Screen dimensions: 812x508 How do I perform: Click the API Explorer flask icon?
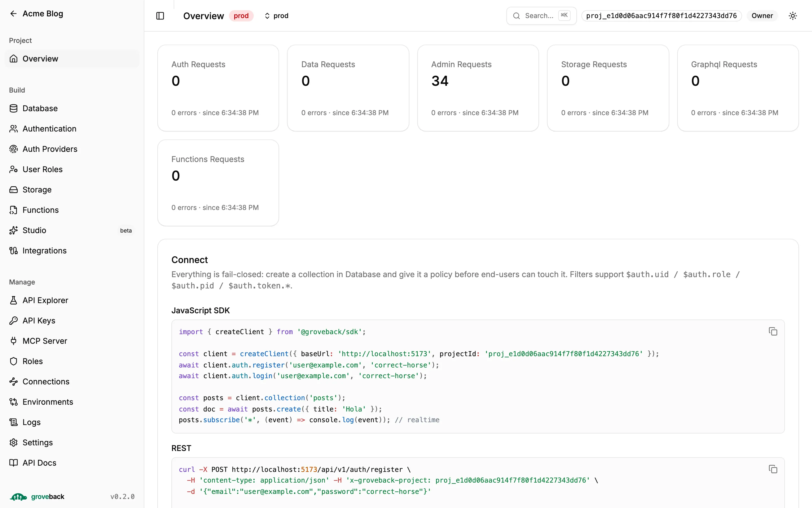tap(14, 300)
